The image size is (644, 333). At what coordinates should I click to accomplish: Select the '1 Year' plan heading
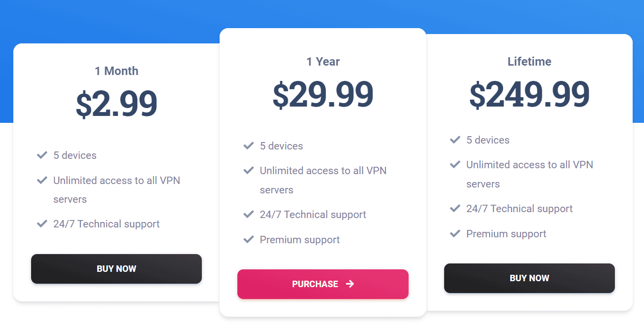tap(323, 62)
